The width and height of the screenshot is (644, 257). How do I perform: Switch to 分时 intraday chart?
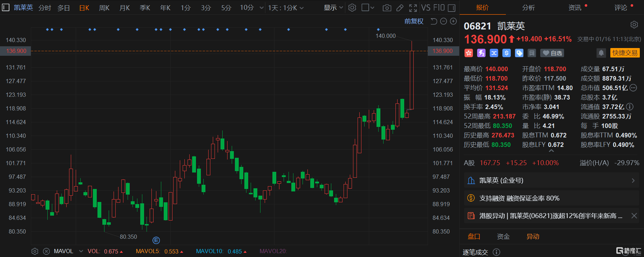[45, 8]
